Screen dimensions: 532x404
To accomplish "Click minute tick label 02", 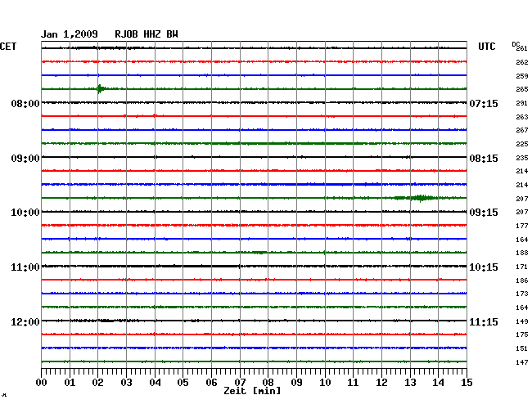I will [97, 383].
